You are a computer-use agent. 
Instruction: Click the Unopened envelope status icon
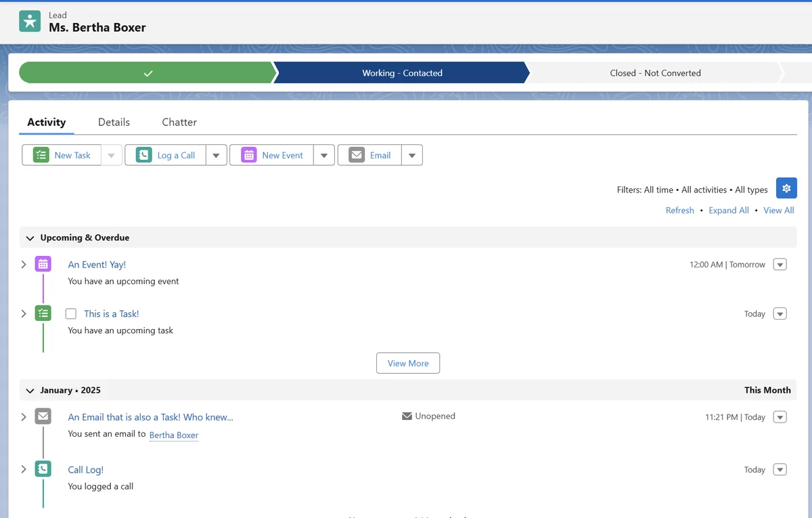click(x=407, y=416)
